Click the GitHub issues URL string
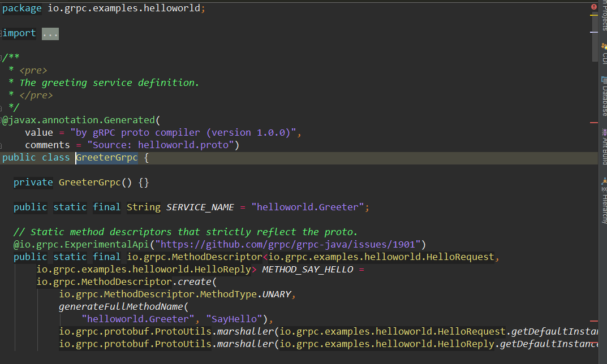This screenshot has width=607, height=364. (287, 245)
